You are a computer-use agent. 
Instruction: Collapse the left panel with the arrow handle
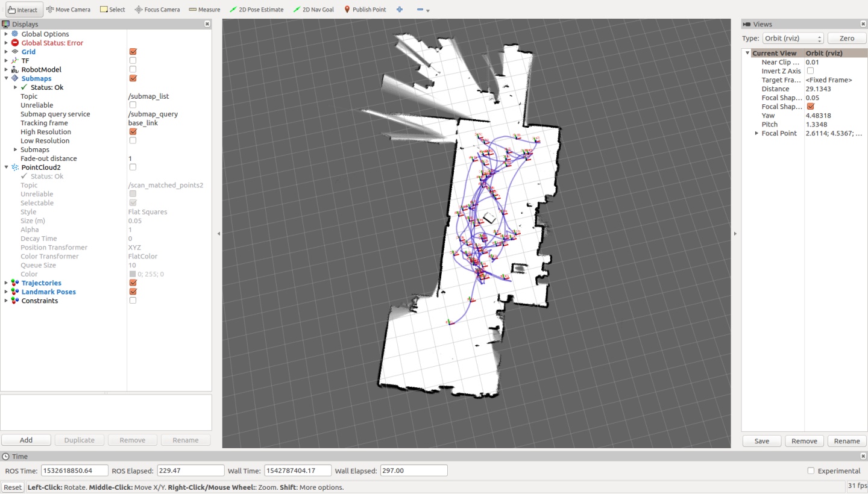point(218,234)
